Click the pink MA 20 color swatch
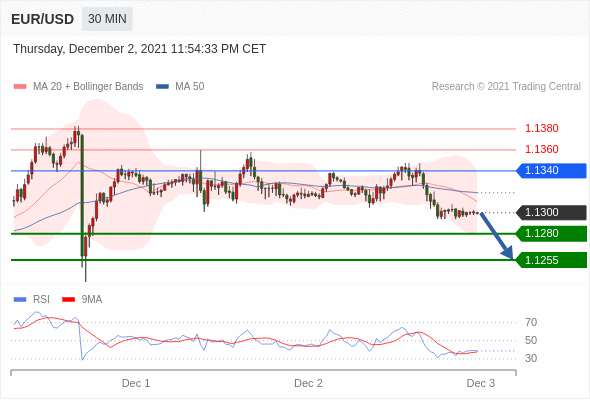The height and width of the screenshot is (400, 590). [20, 87]
